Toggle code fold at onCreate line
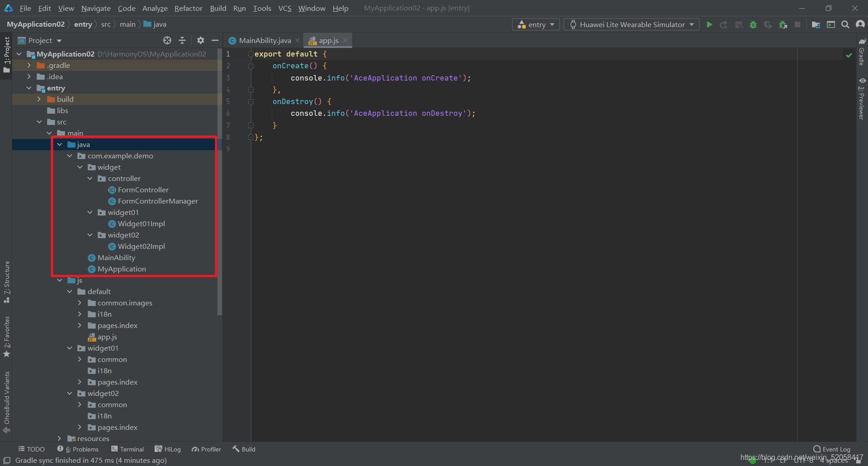The height and width of the screenshot is (466, 868). (x=251, y=66)
